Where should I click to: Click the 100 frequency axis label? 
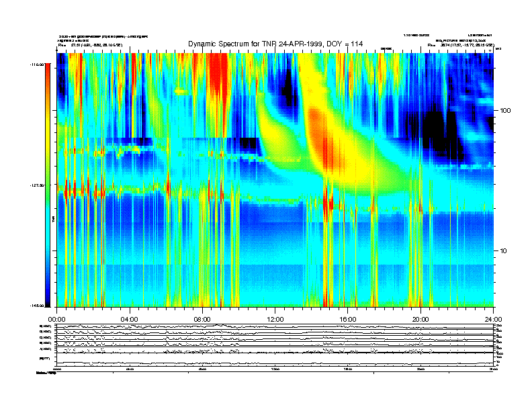pos(505,111)
